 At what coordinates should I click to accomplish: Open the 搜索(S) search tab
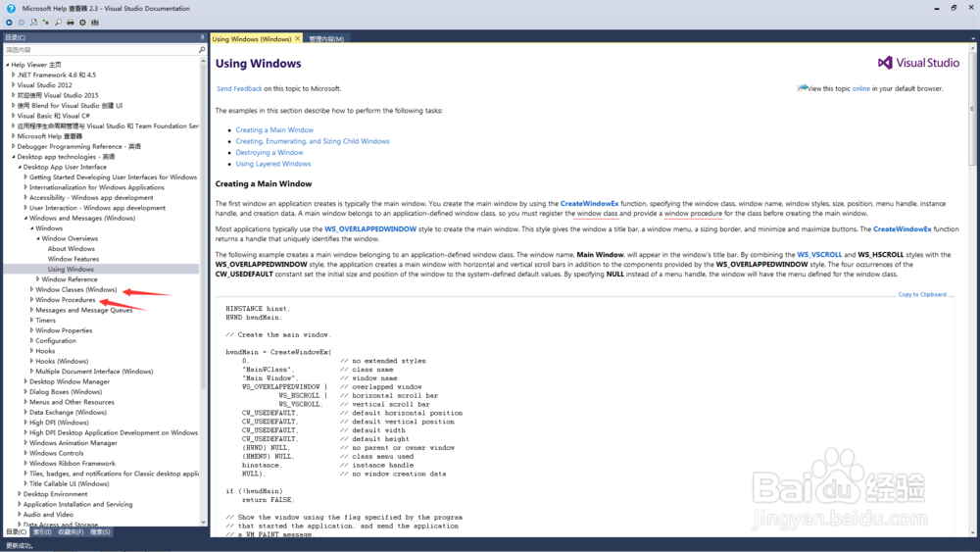click(100, 532)
